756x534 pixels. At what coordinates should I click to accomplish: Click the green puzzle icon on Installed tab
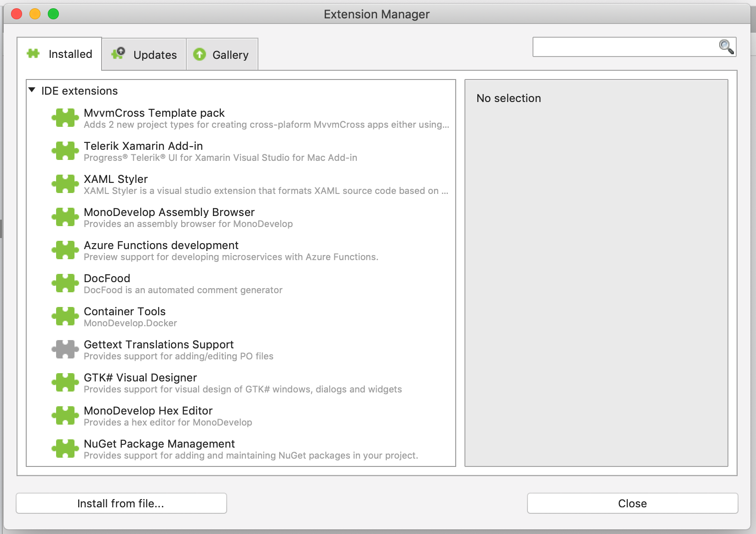click(33, 54)
